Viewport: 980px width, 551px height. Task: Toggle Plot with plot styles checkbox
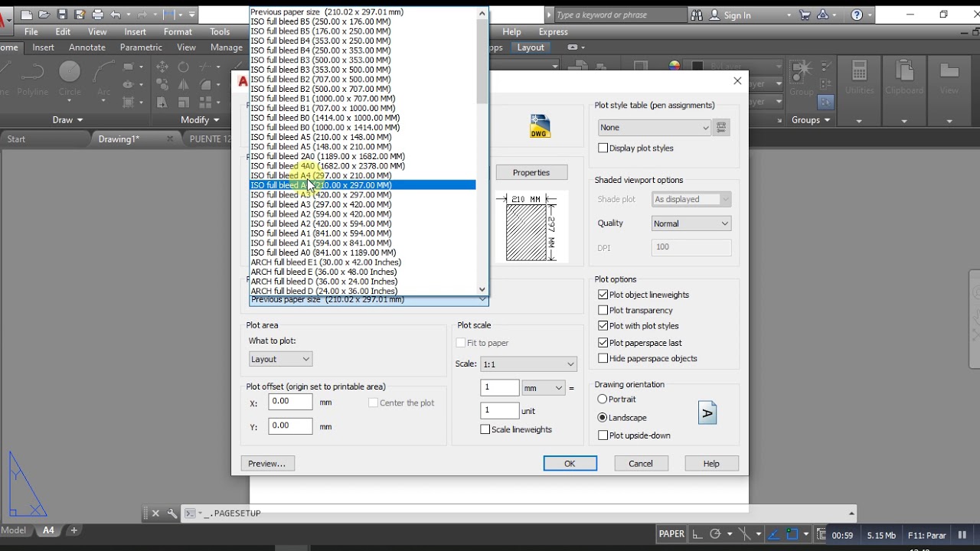603,326
